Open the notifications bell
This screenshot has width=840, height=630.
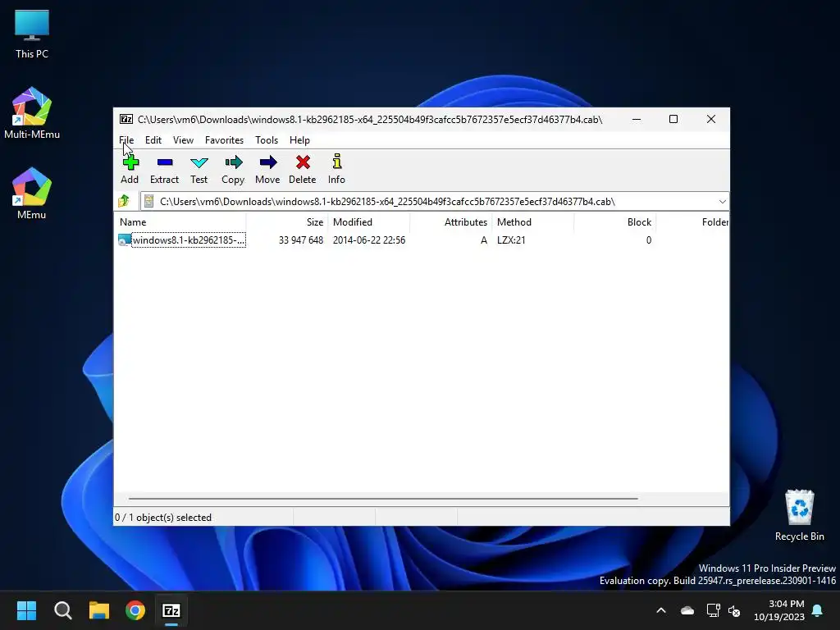coord(818,610)
